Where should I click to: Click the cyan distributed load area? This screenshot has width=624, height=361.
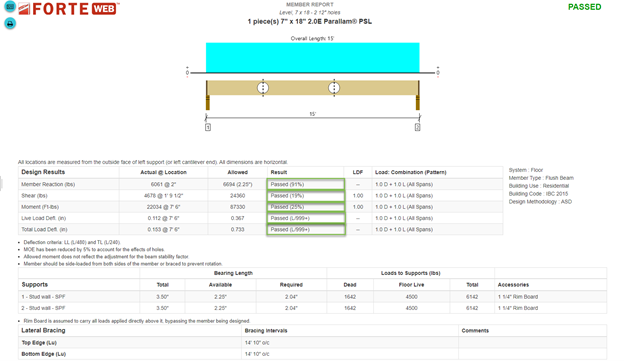click(312, 57)
